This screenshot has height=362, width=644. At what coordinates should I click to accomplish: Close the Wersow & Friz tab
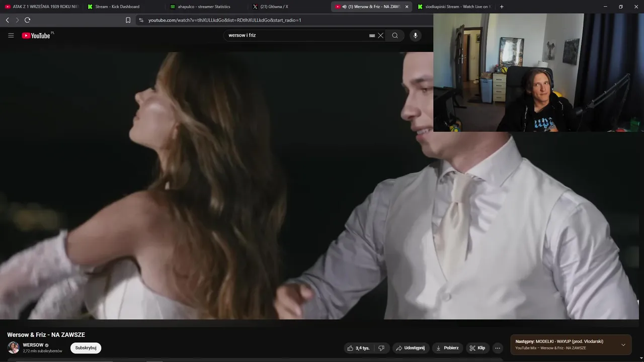[407, 7]
